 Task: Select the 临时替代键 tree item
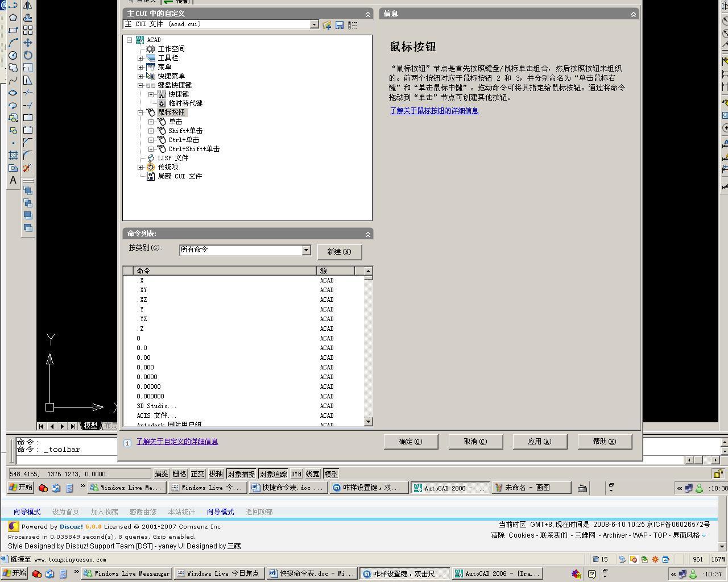[x=185, y=103]
